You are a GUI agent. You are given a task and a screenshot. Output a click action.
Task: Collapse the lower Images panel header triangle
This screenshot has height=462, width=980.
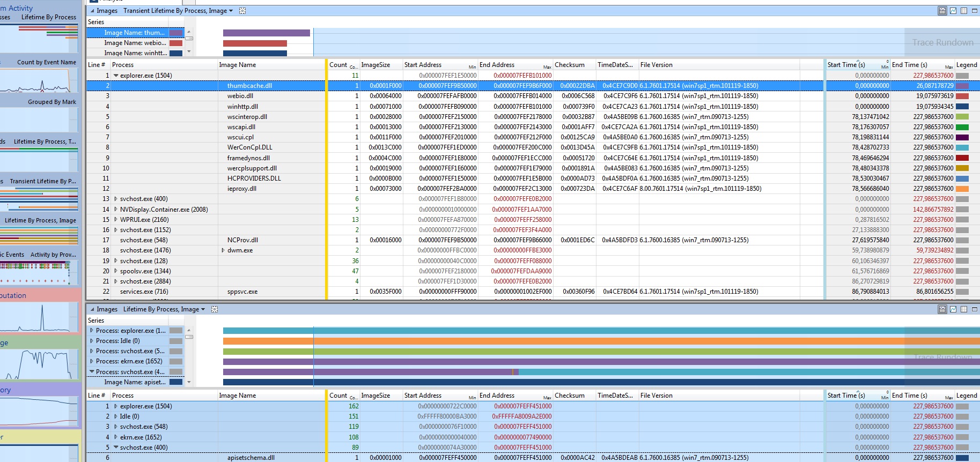point(92,309)
